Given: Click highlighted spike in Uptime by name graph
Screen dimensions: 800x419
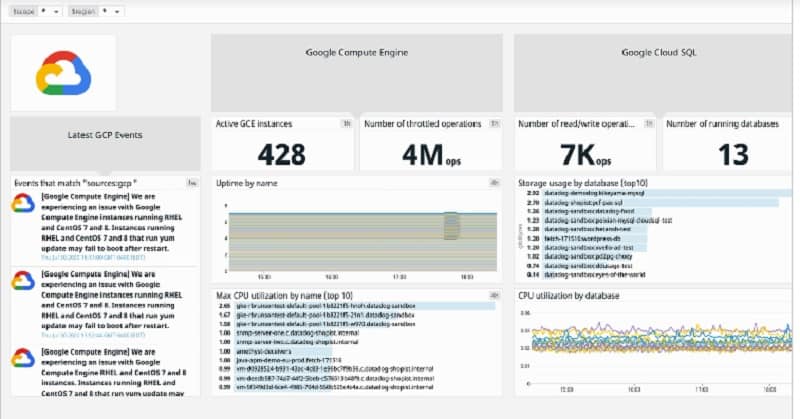Looking at the screenshot, I should [451, 226].
